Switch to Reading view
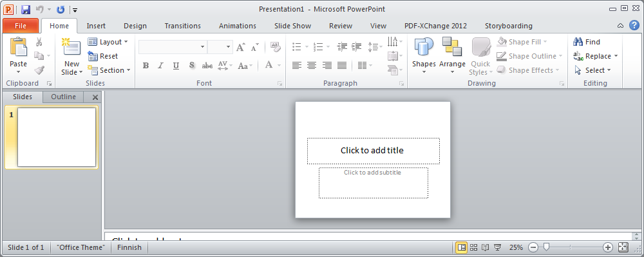This screenshot has width=644, height=257. pyautogui.click(x=486, y=247)
